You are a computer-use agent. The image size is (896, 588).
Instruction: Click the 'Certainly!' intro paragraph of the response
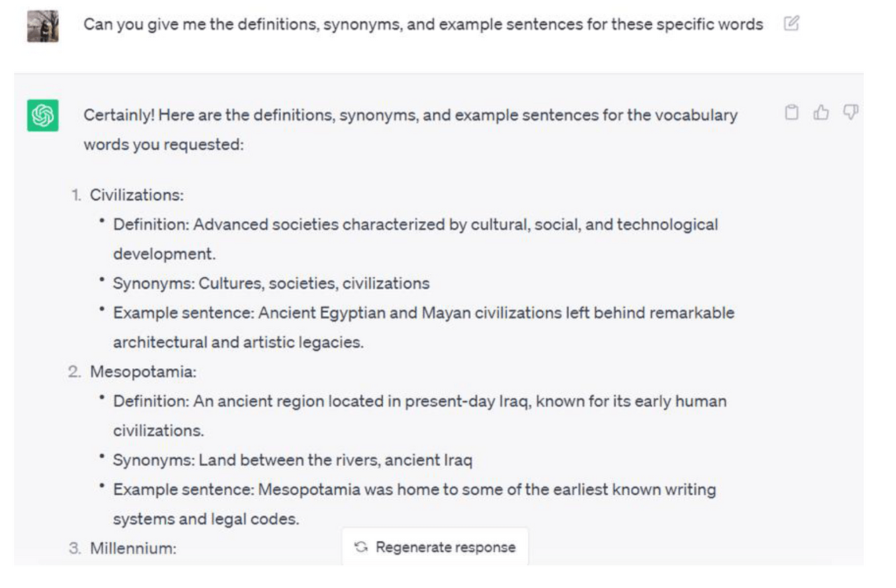tap(411, 130)
